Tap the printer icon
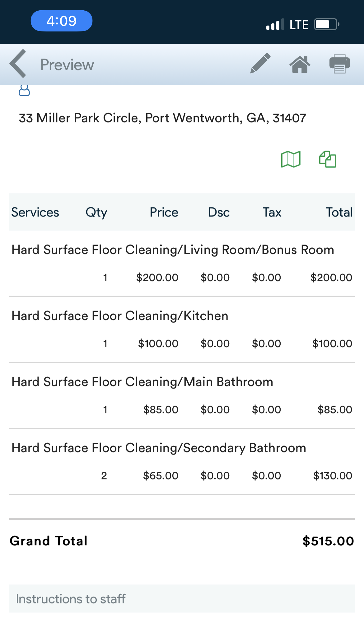364x619 pixels. (x=339, y=64)
